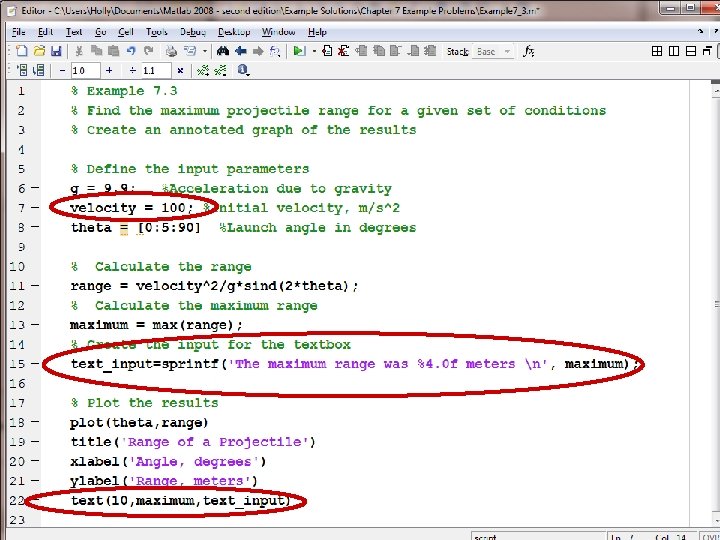Click the Redo arrow icon
720x540 pixels.
click(x=148, y=51)
